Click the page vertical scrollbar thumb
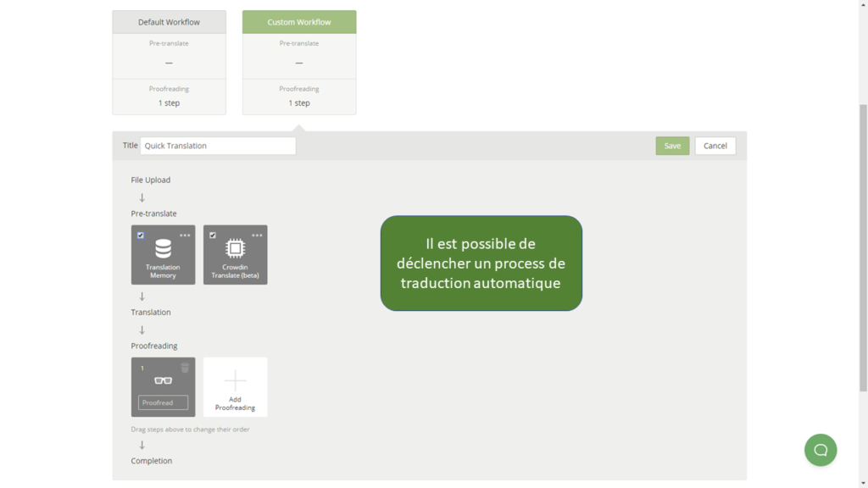This screenshot has height=488, width=868. coord(863,248)
